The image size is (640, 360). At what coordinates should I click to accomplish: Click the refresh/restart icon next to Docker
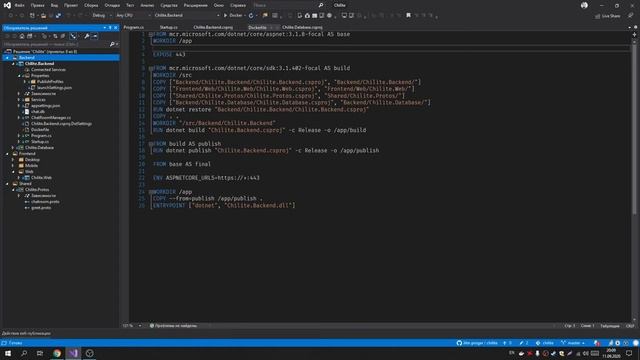(x=251, y=16)
